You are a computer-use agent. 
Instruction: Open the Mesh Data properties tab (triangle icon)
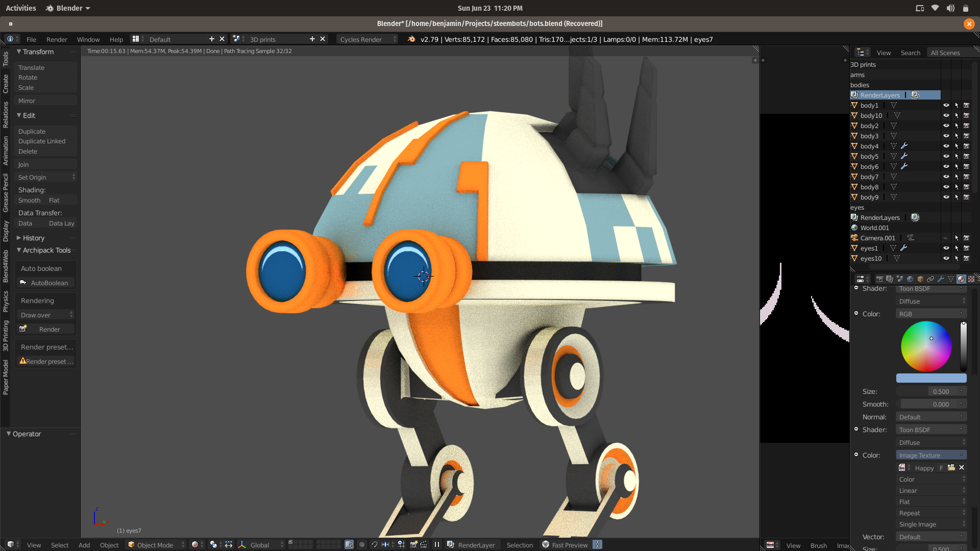pos(951,279)
